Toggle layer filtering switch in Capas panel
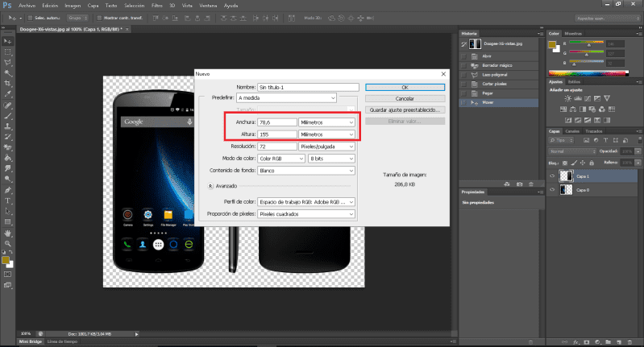This screenshot has width=644, height=347. [x=639, y=140]
